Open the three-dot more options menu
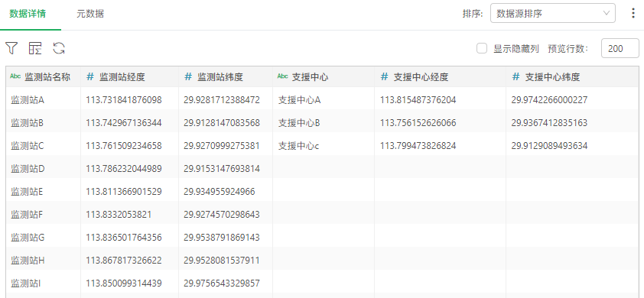Image resolution: width=644 pixels, height=298 pixels. tap(633, 13)
